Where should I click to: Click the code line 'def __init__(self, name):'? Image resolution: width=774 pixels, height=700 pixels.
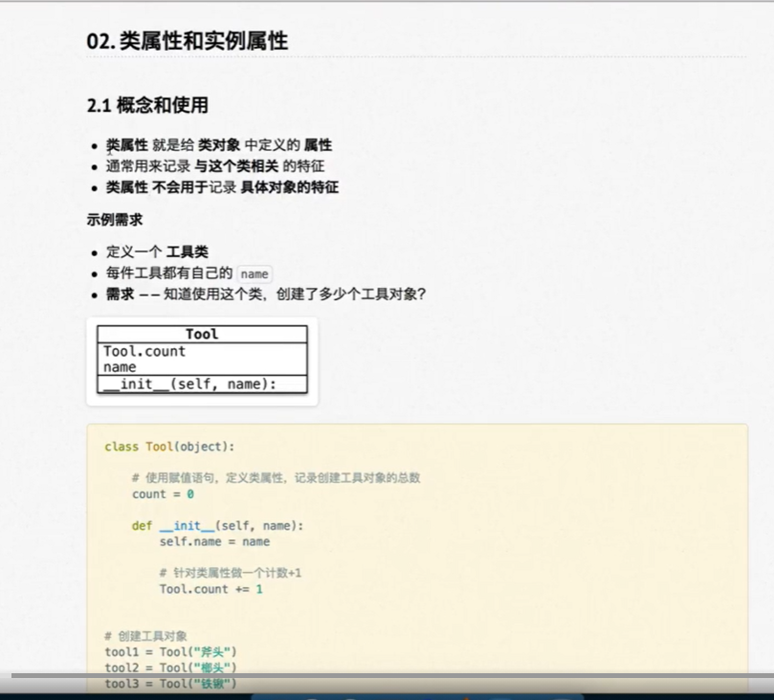pos(218,526)
